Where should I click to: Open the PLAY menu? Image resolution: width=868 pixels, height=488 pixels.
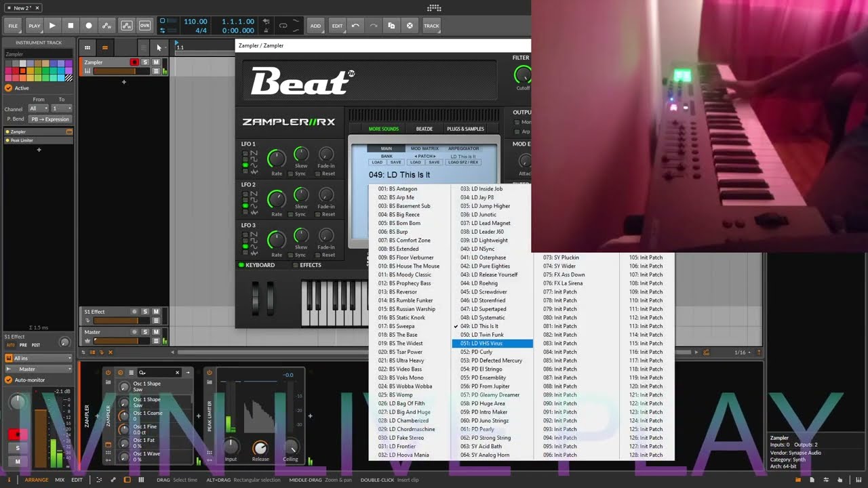[34, 26]
